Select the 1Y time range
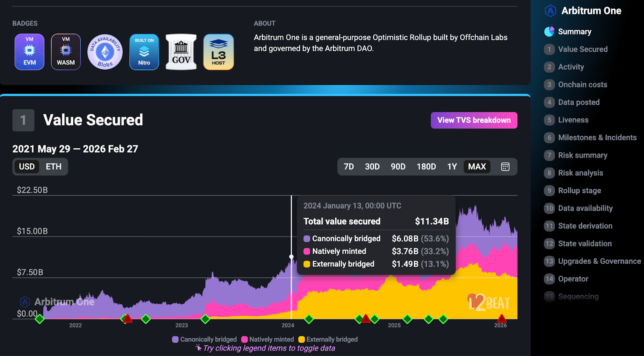 pyautogui.click(x=452, y=167)
